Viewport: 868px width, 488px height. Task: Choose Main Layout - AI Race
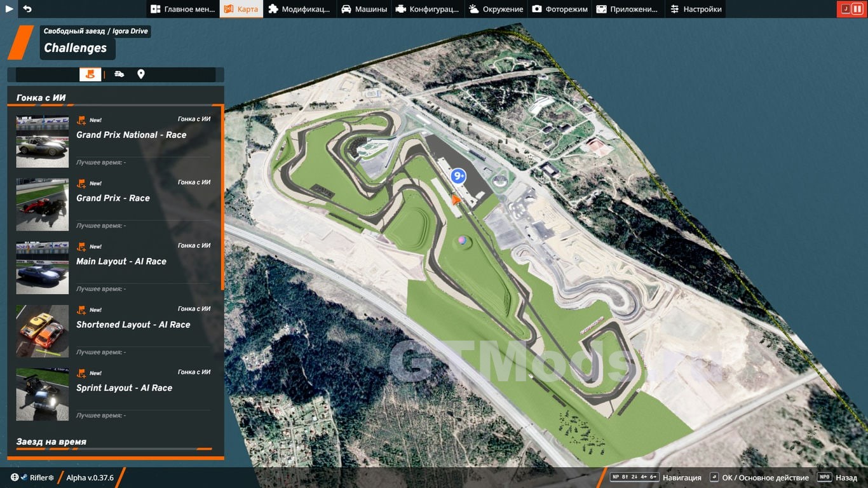121,261
